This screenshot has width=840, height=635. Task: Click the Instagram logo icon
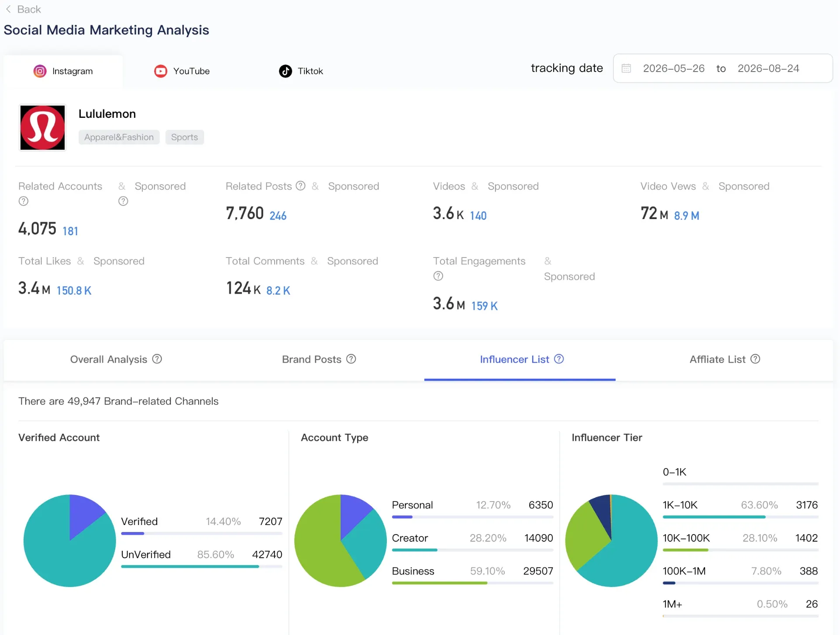(40, 71)
